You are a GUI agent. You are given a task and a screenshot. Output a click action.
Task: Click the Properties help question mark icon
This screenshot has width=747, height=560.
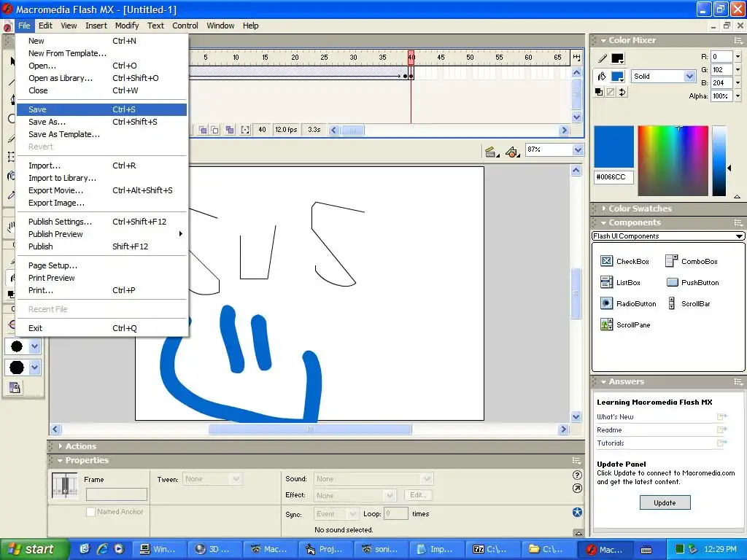pyautogui.click(x=577, y=475)
